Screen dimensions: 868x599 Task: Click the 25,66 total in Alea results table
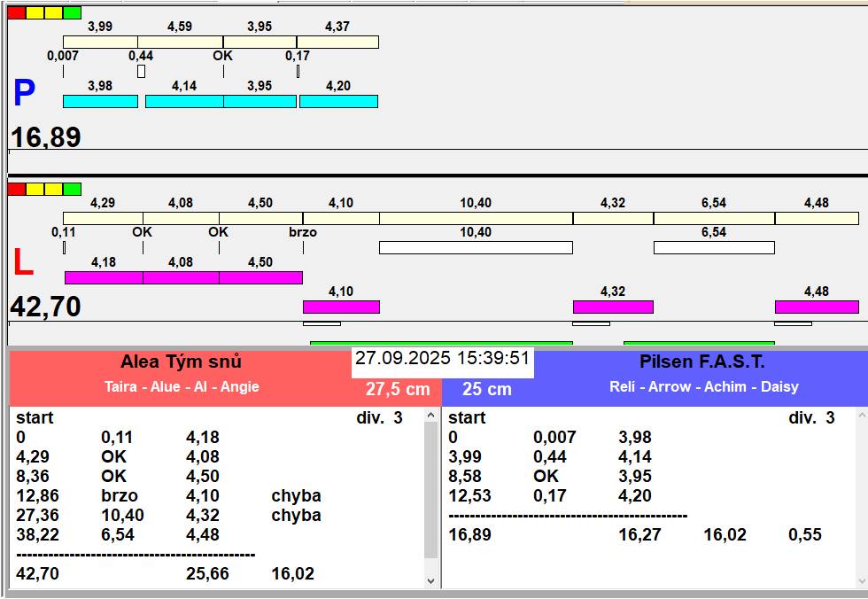[207, 573]
